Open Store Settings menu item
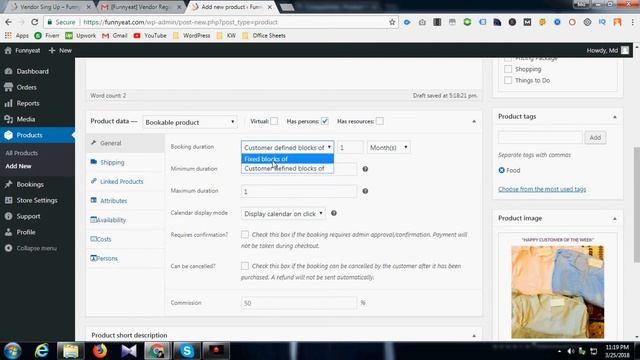Screen dimensions: 640x360 37,200
